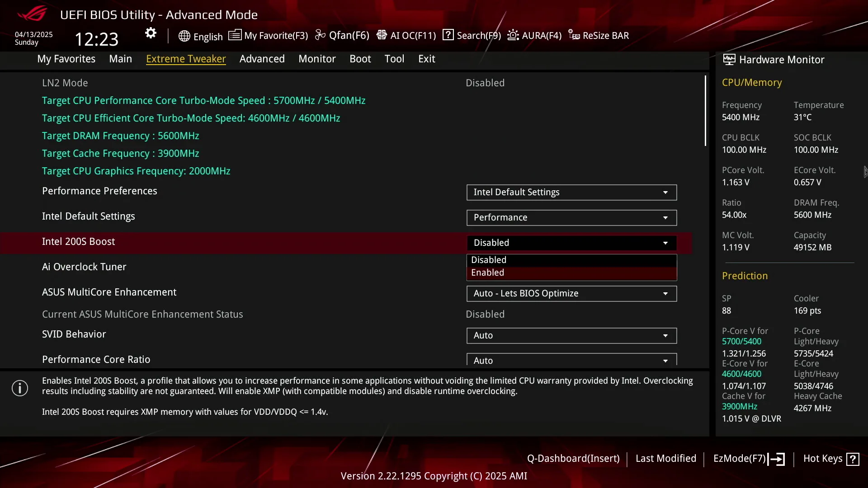
Task: Go to the Boot tab
Action: (360, 59)
